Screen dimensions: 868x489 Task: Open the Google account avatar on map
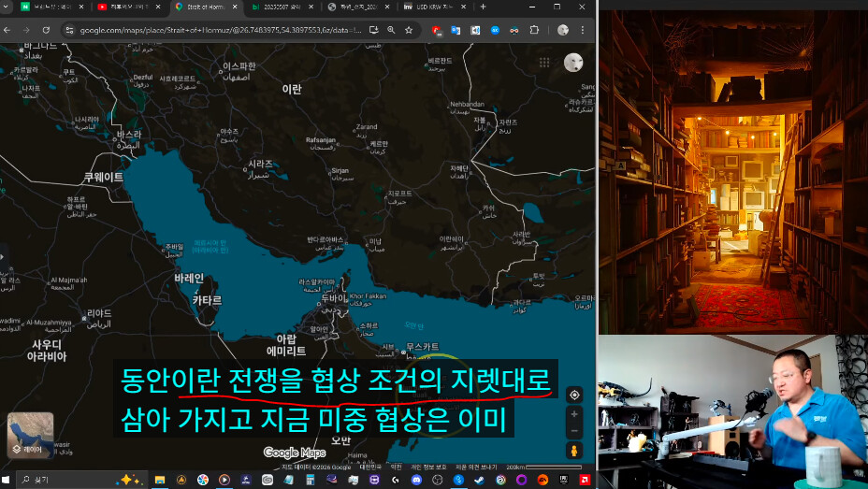tap(573, 63)
